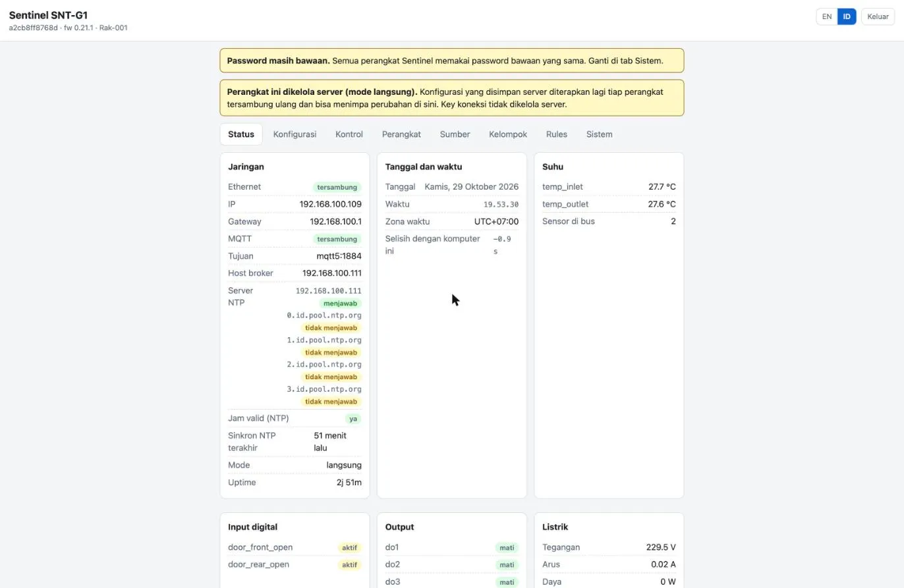This screenshot has height=588, width=904.
Task: Go to the Perangkat tab
Action: [401, 134]
